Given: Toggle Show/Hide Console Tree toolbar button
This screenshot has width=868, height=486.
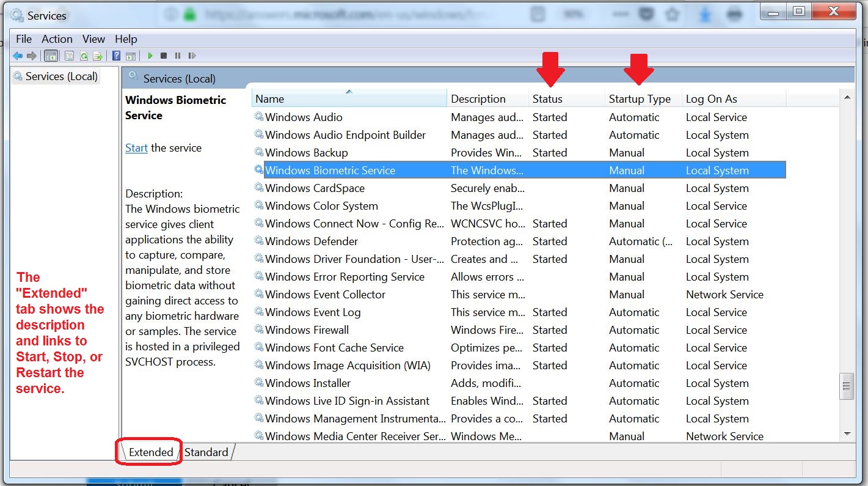Looking at the screenshot, I should point(51,56).
